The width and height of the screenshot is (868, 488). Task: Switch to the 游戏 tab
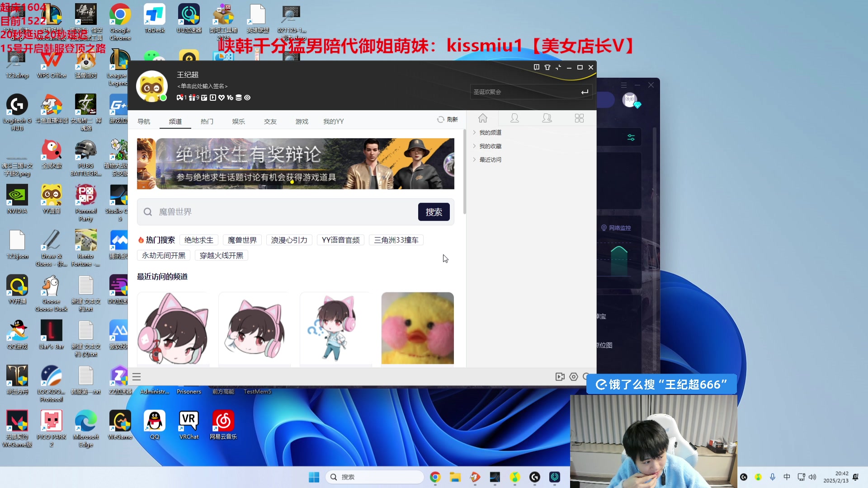(x=302, y=122)
